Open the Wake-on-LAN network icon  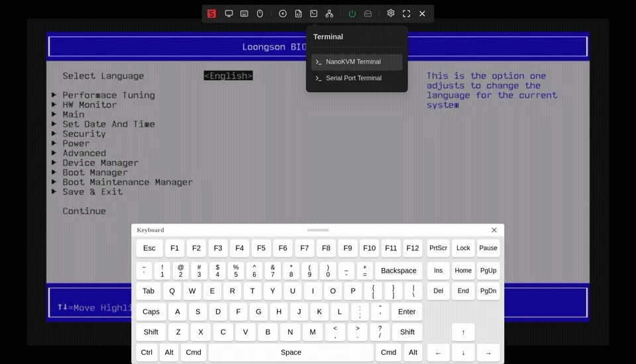(329, 14)
